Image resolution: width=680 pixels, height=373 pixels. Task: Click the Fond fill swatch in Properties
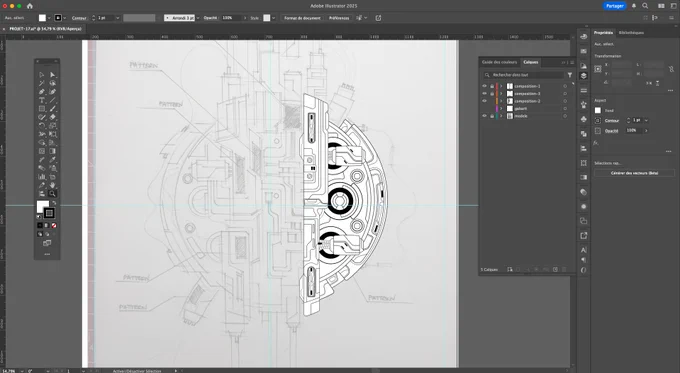[x=598, y=110]
